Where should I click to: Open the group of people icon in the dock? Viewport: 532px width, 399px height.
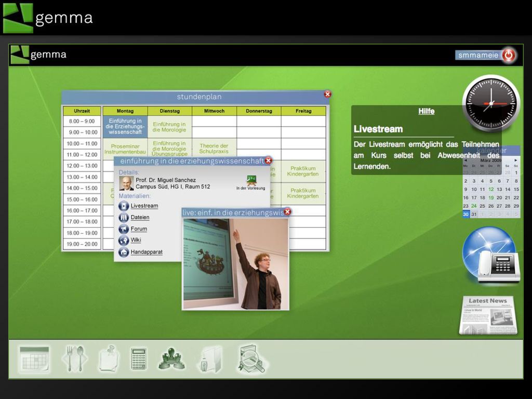(x=171, y=358)
